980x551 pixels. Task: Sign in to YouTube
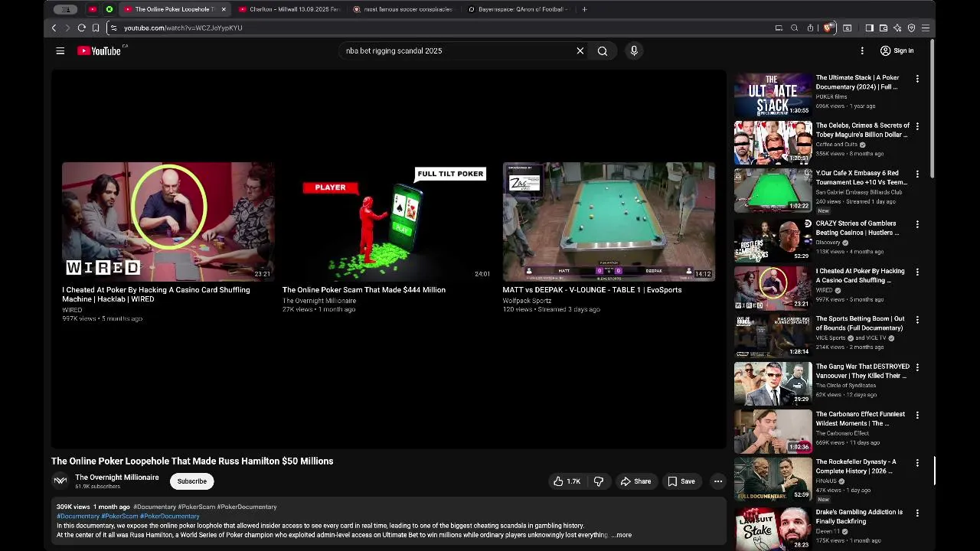click(x=897, y=51)
